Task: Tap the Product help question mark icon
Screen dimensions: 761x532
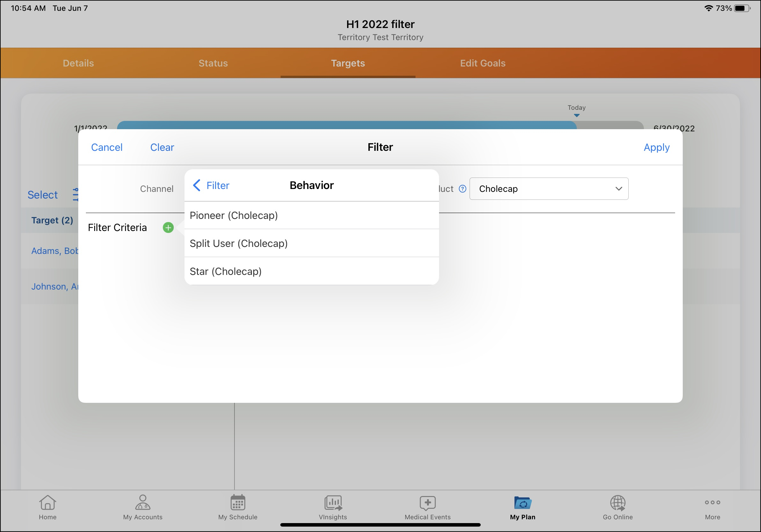Action: coord(462,189)
